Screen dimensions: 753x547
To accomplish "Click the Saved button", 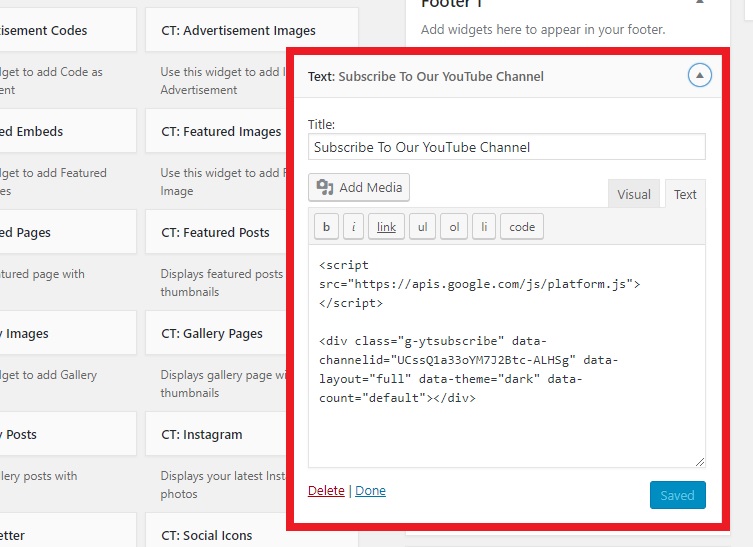I will [x=678, y=495].
